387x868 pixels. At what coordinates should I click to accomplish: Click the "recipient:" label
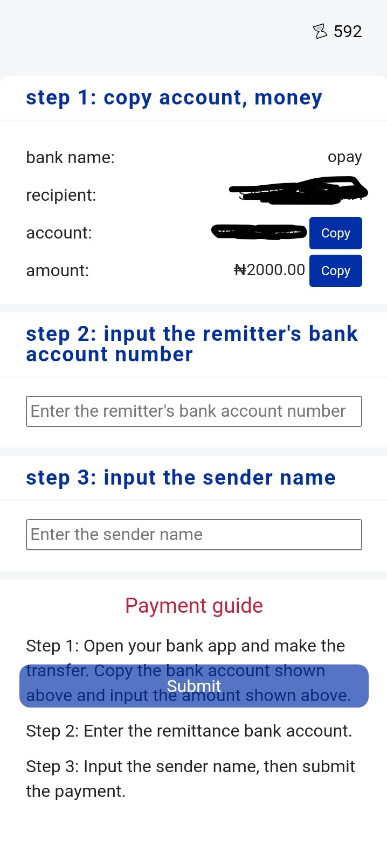point(61,195)
